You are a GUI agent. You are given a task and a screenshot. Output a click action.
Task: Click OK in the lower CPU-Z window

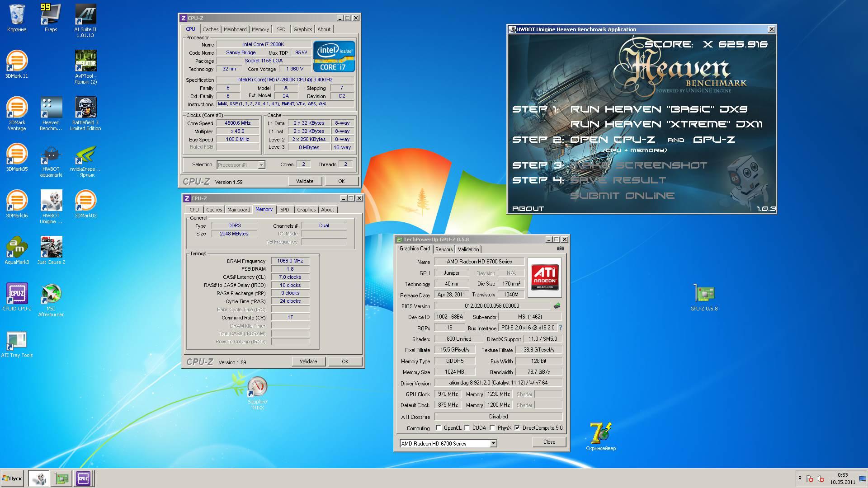coord(345,361)
